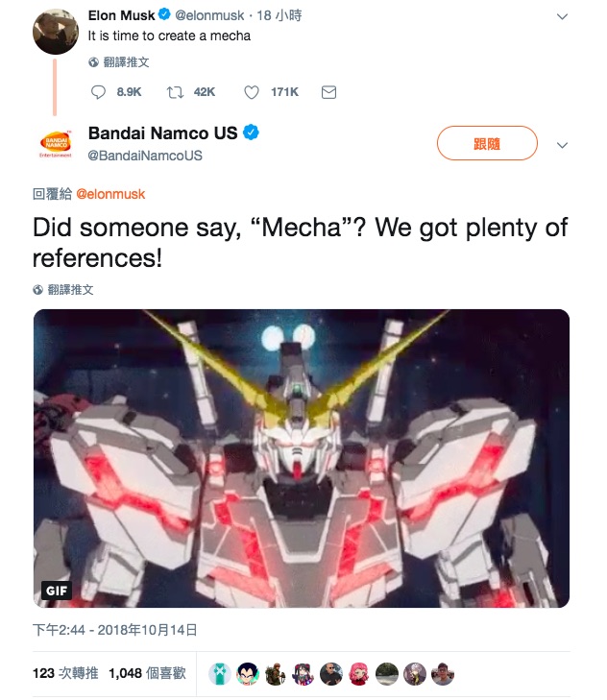Screen dimensions: 607x700
Task: Like Elon Musk's tweet with heart icon
Action: [252, 92]
